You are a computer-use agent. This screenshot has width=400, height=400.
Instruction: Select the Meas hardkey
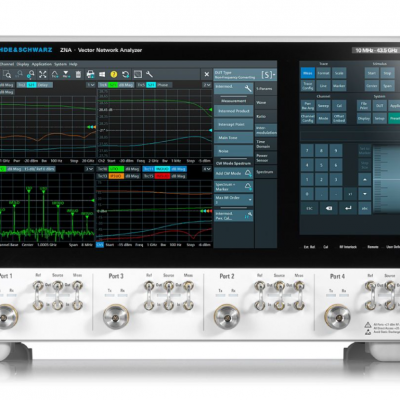click(x=308, y=73)
